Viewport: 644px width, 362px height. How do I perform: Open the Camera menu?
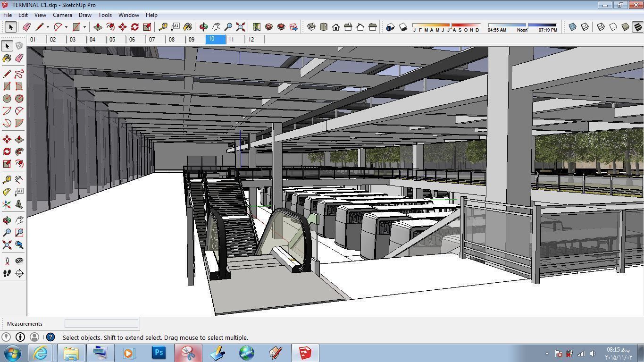(62, 15)
